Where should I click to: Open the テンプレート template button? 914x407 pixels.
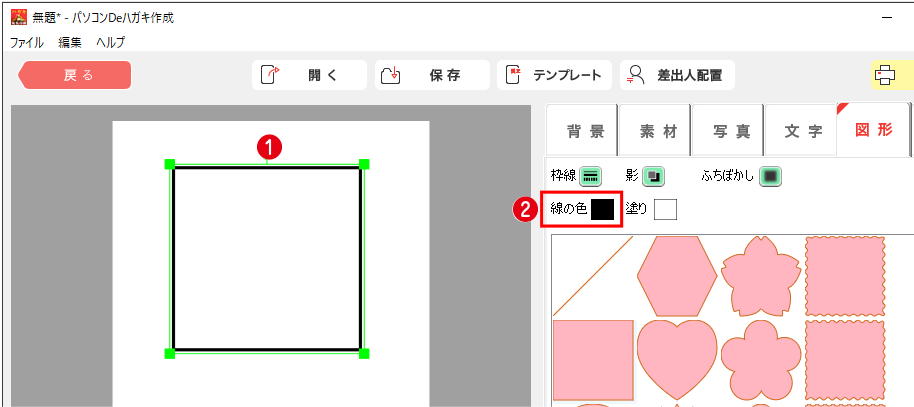554,75
